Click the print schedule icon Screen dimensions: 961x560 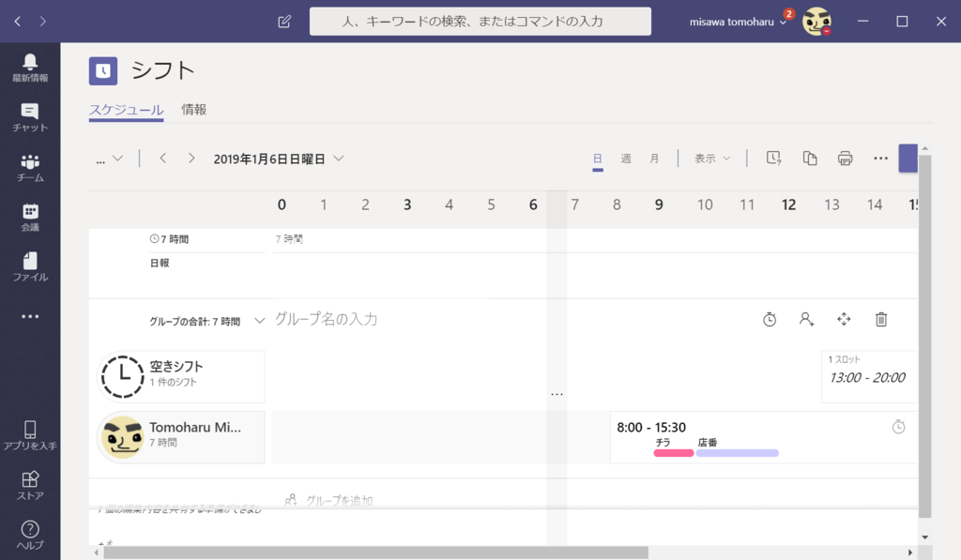[x=845, y=158]
